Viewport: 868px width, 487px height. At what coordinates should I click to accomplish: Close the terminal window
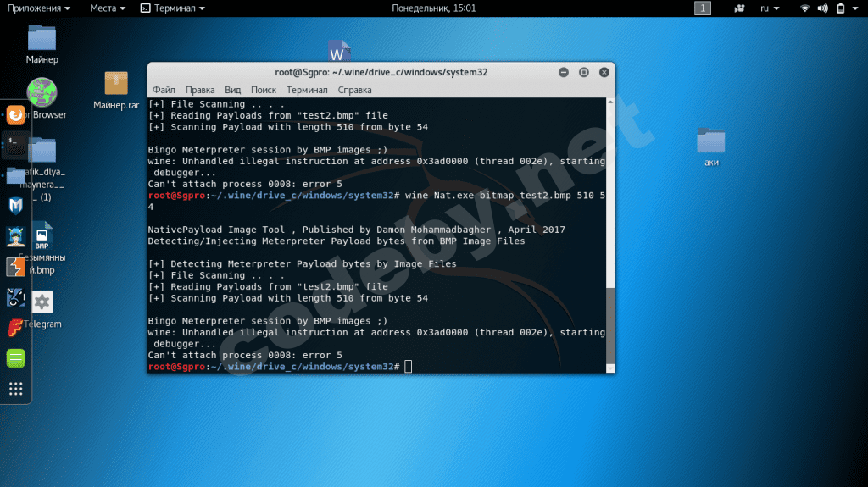(x=604, y=73)
